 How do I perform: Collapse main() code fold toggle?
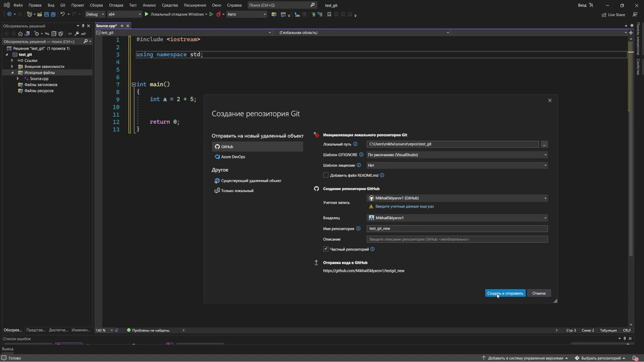(133, 84)
